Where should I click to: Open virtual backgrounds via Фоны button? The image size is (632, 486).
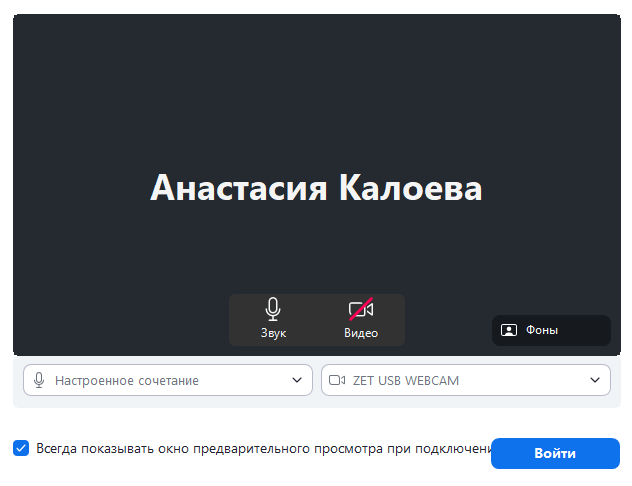tap(551, 330)
